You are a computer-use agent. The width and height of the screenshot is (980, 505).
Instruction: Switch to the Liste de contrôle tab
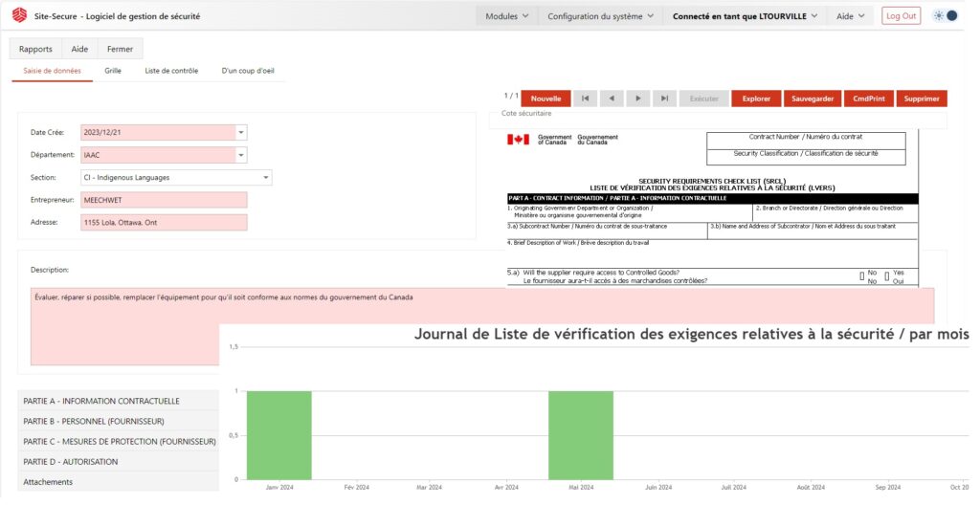(171, 71)
